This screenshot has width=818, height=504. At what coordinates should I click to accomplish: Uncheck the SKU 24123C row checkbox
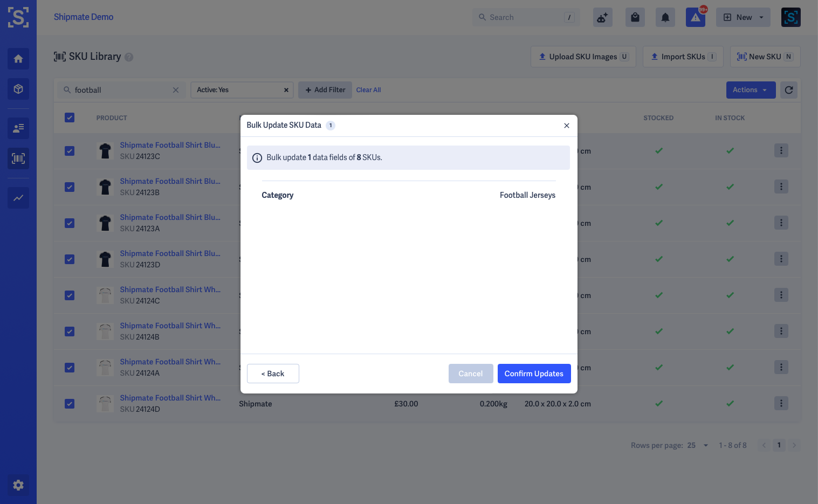pos(70,151)
